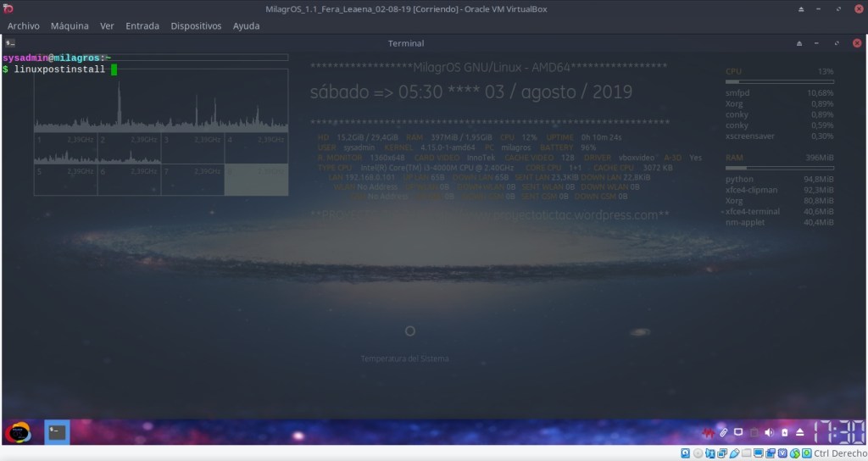Click the display tray icon in the panel
868x461 pixels.
738,432
